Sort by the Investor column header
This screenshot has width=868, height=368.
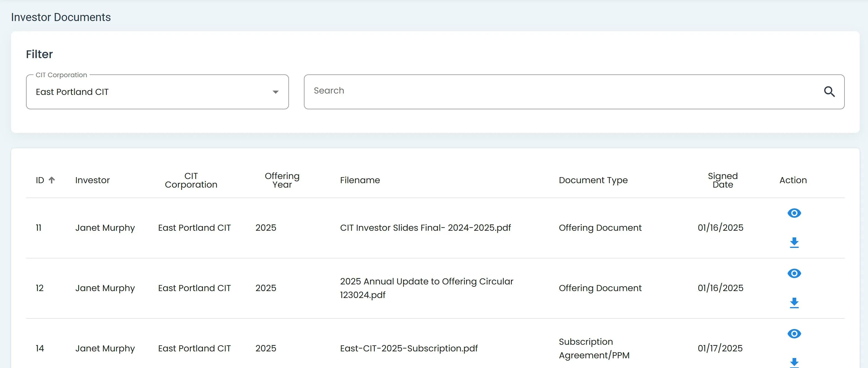92,180
